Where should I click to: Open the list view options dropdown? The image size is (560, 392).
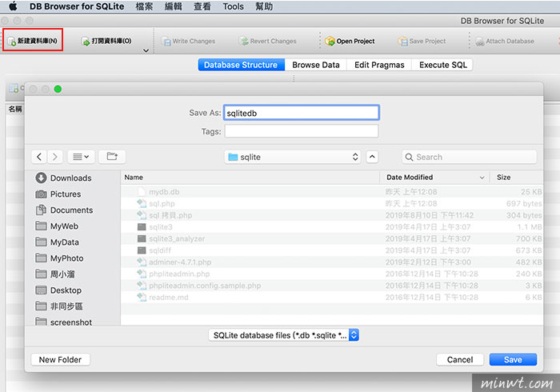[81, 157]
